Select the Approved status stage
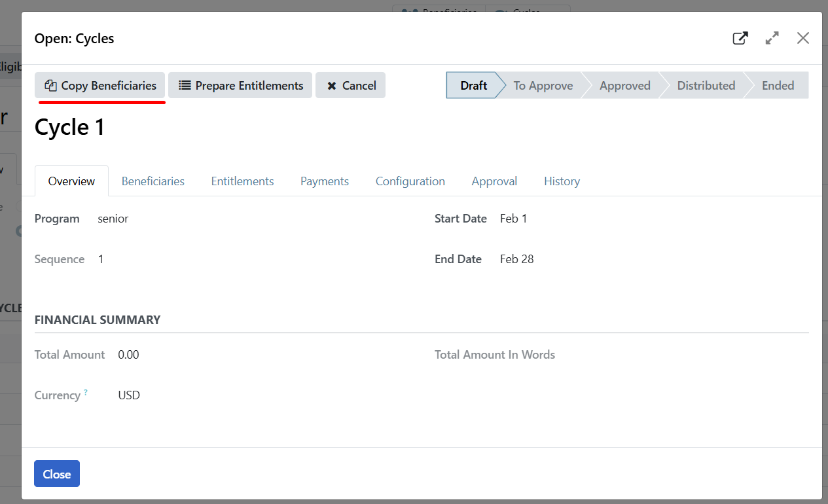Viewport: 828px width, 504px height. pyautogui.click(x=624, y=86)
